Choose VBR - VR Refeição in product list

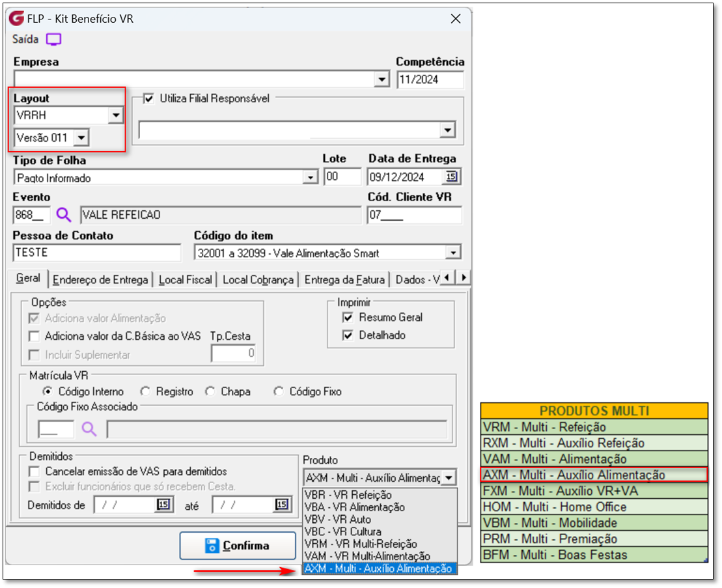380,495
